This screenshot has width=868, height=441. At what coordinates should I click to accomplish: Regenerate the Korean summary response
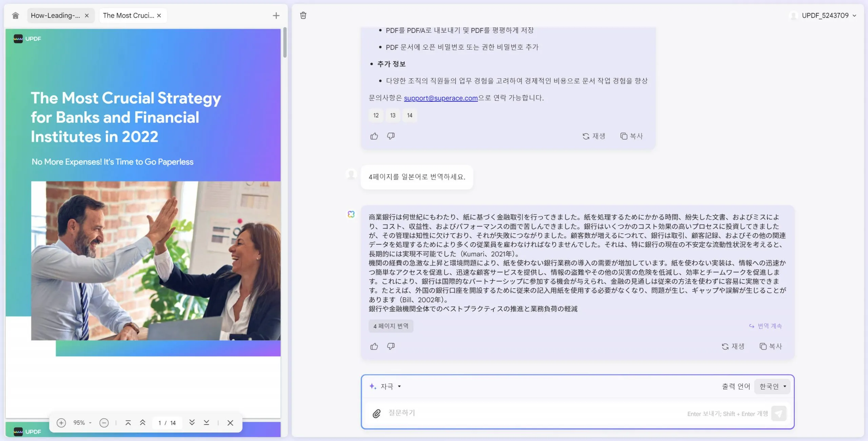click(x=594, y=136)
